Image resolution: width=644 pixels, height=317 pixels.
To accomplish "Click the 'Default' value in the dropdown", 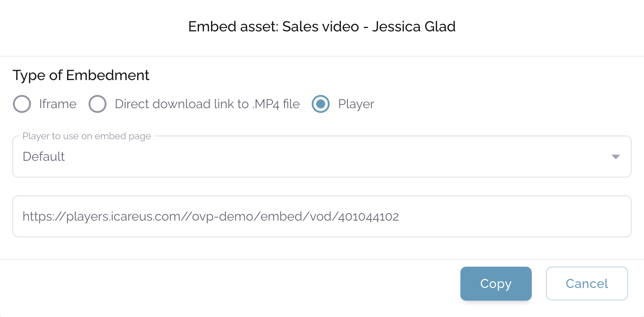I will click(44, 157).
